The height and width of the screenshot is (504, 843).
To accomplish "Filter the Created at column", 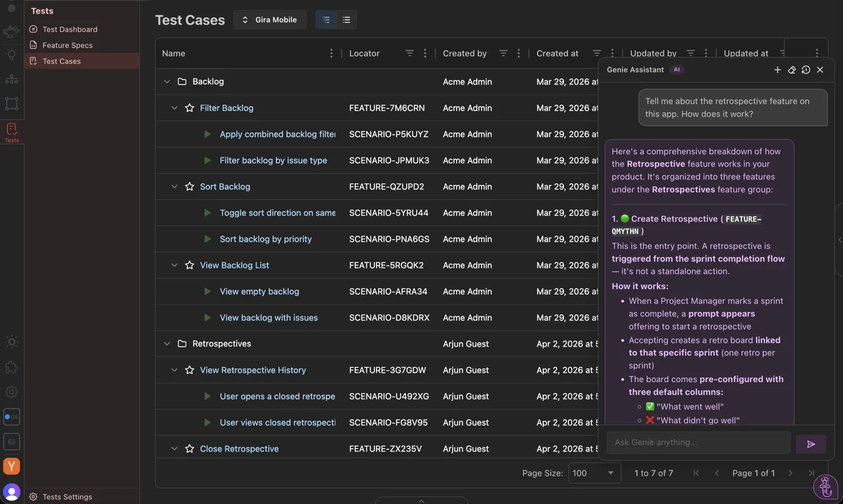I will coord(597,54).
